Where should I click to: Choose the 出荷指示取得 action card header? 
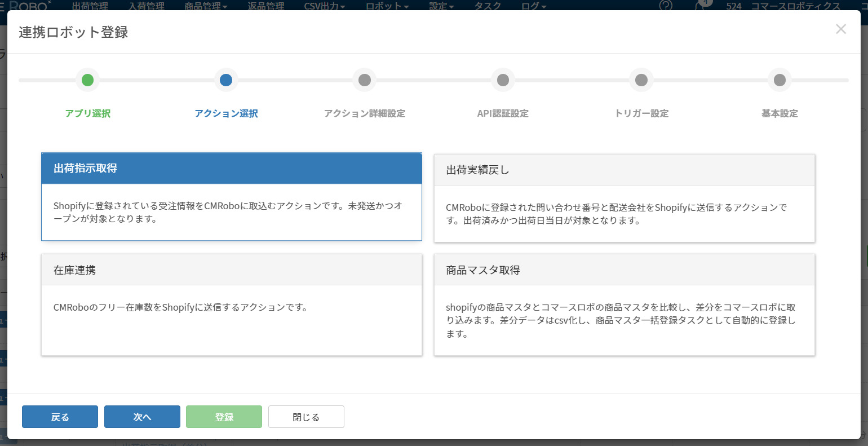tap(232, 169)
